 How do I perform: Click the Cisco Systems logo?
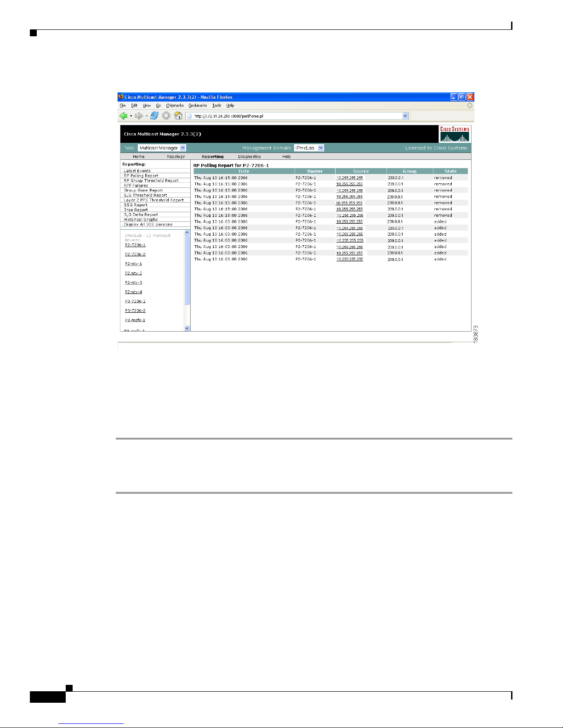click(x=455, y=134)
